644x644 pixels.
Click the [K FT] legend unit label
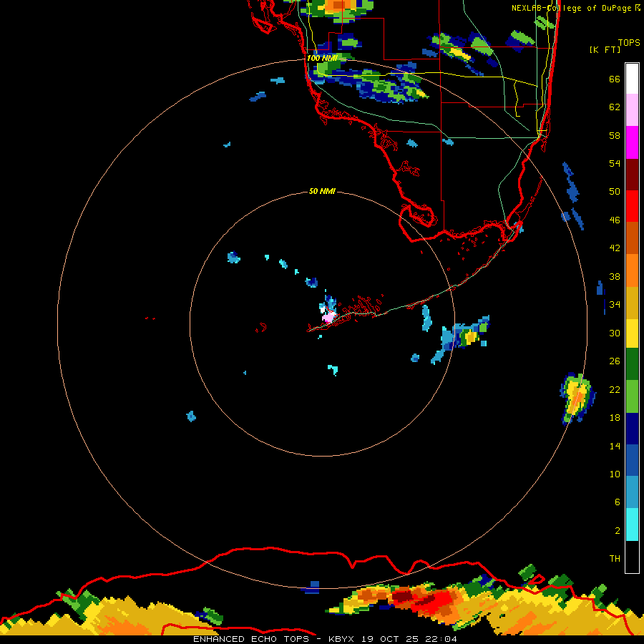(605, 49)
